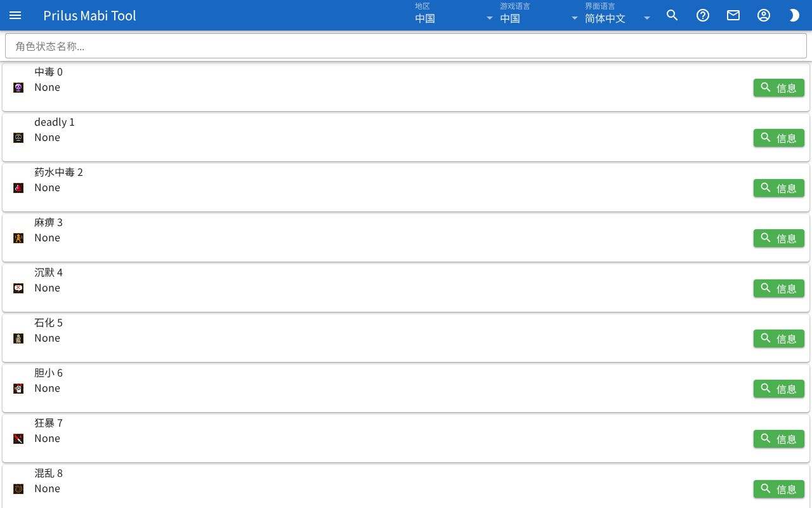This screenshot has width=812, height=508.
Task: Click 信息 button for deadly 1
Action: pyautogui.click(x=779, y=138)
